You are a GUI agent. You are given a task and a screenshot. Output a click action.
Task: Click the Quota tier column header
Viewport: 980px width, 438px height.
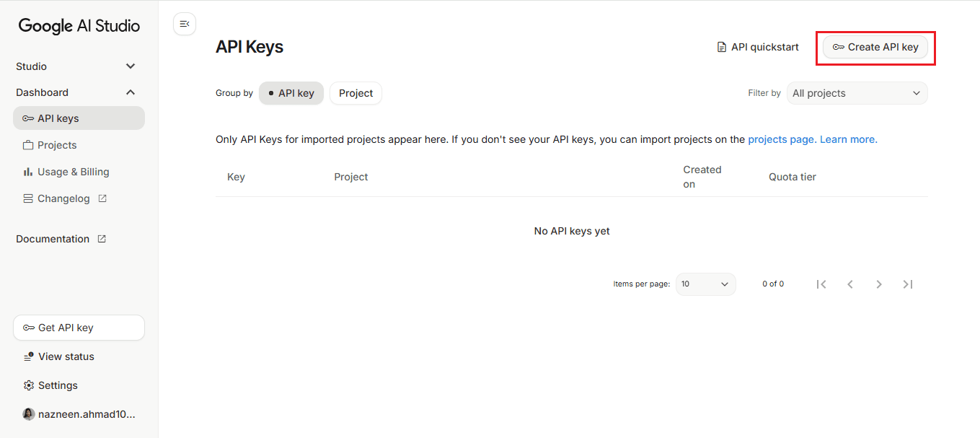tap(793, 177)
